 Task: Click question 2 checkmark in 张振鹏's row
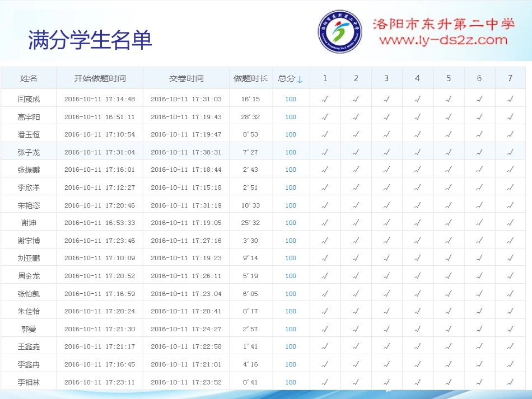pos(356,170)
